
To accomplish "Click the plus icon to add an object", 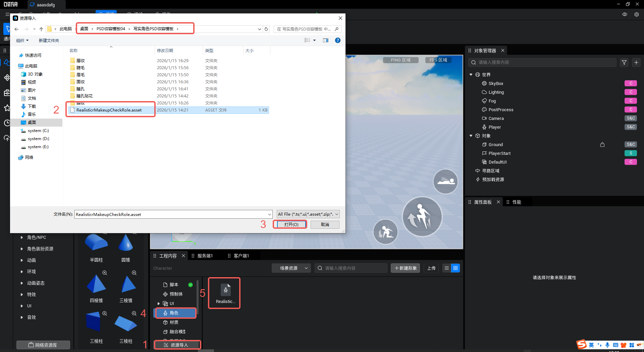I will 636,62.
